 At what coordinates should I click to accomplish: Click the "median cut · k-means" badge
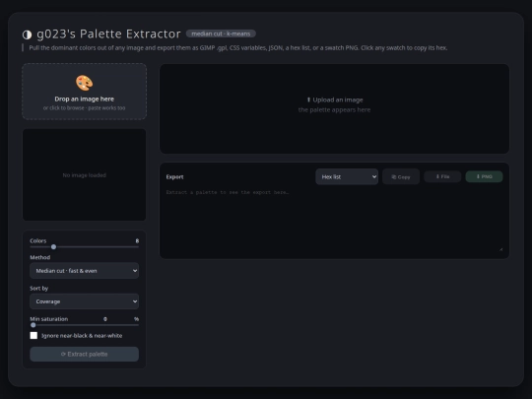click(x=221, y=33)
